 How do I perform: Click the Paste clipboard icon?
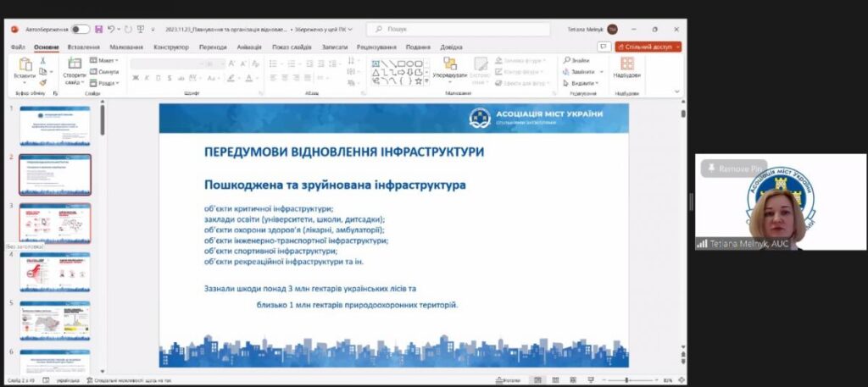25,64
